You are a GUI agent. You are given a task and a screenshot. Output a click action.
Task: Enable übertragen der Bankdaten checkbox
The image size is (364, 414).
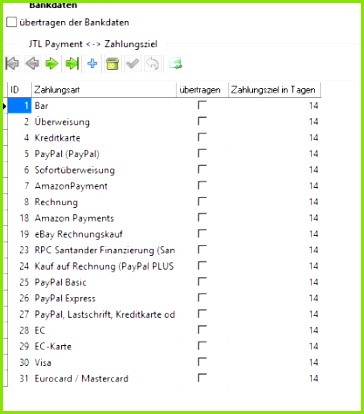pos(12,22)
